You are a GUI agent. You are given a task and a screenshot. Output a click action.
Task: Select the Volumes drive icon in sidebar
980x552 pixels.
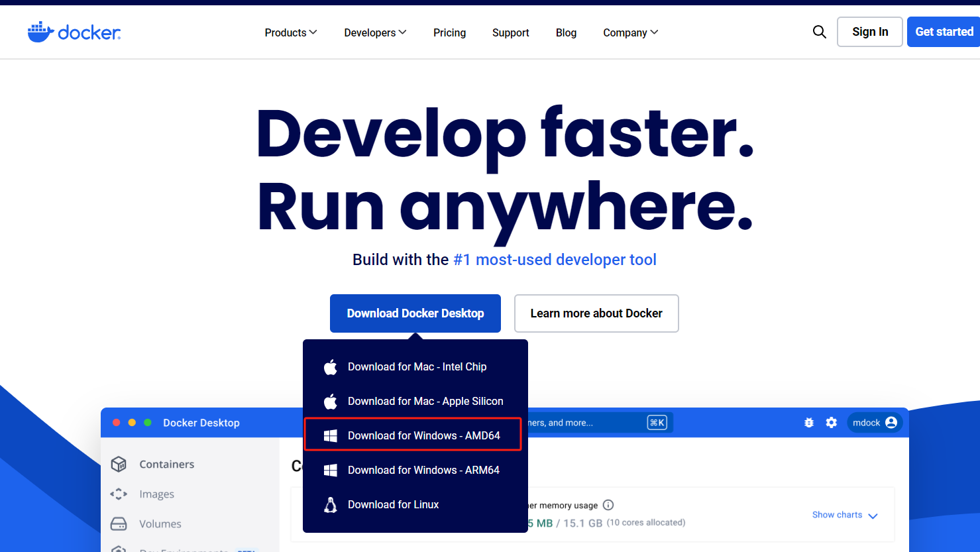pos(119,524)
